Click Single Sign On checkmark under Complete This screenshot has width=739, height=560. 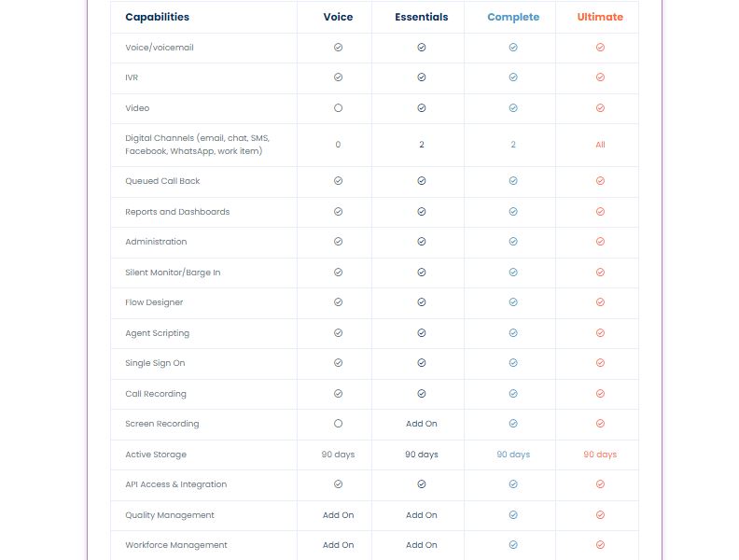pos(513,363)
